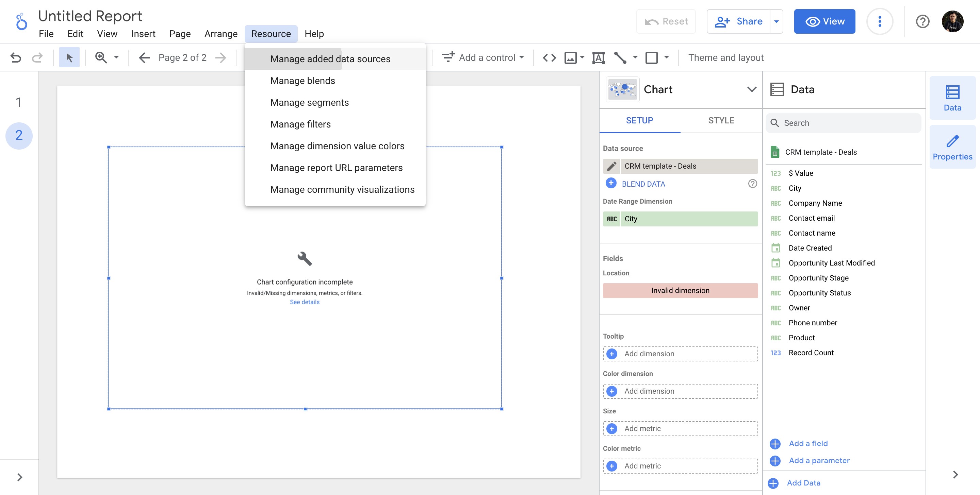The height and width of the screenshot is (495, 980).
Task: Click the Zoom tool magnifier icon
Action: 101,57
